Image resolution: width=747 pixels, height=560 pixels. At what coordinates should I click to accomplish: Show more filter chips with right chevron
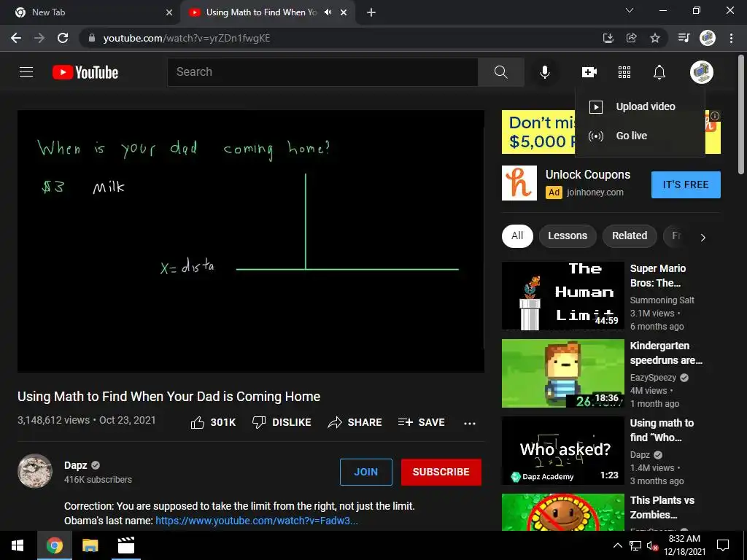point(703,237)
